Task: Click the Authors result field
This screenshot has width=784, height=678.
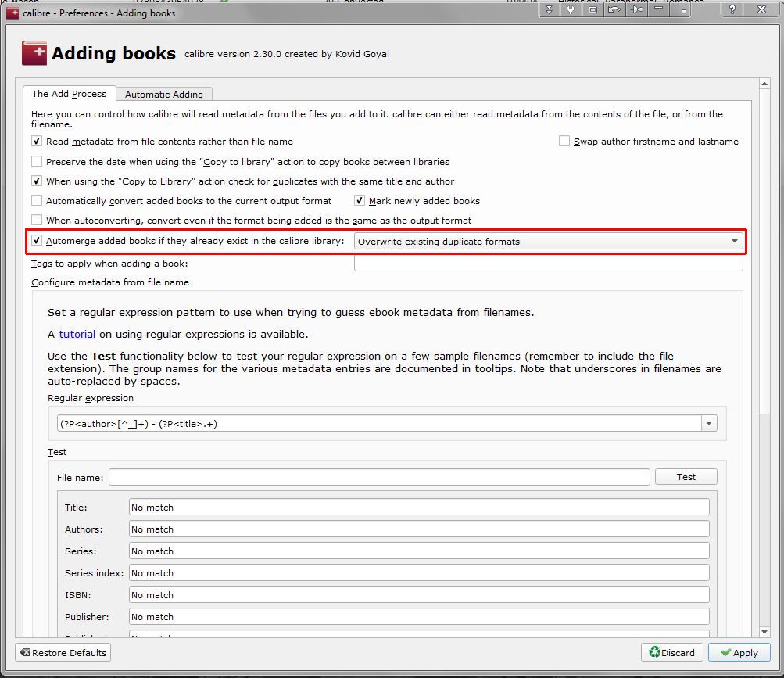Action: pyautogui.click(x=419, y=529)
